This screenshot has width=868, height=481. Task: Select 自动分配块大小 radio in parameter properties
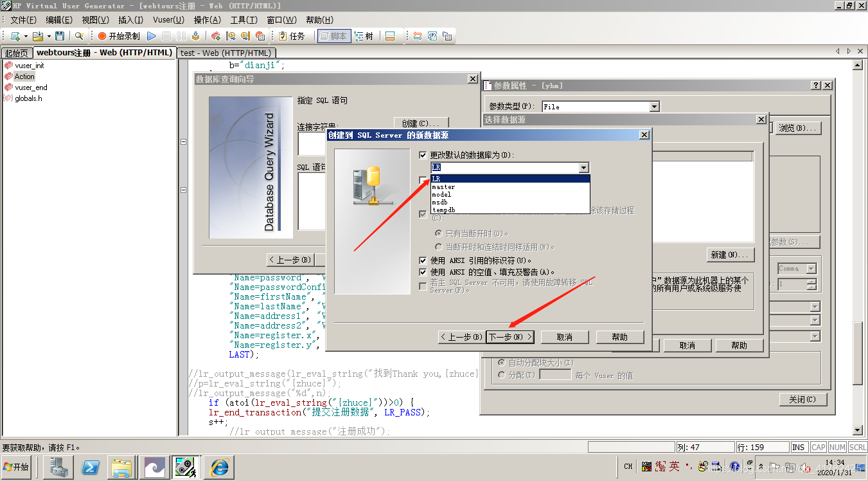502,363
